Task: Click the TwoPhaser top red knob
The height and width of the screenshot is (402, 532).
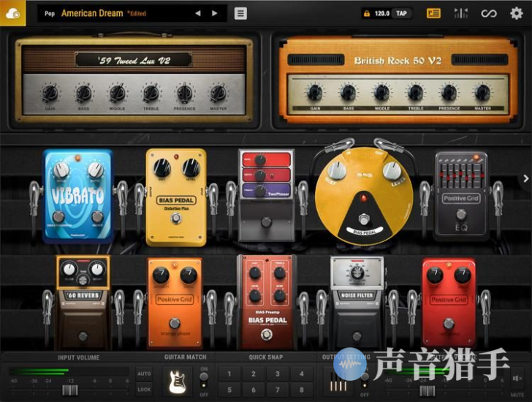Action: tap(260, 159)
